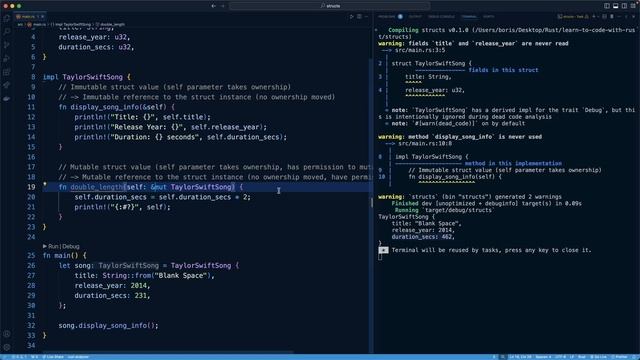Click Live Share in the status bar

[x=53, y=357]
